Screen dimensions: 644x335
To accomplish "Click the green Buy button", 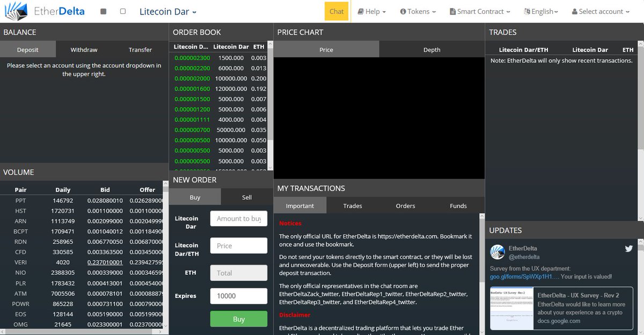I will pos(239,319).
